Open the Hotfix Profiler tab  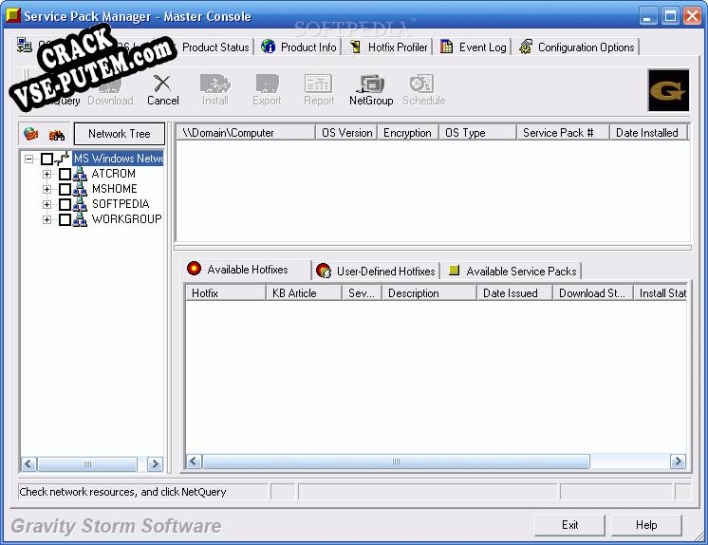click(389, 47)
